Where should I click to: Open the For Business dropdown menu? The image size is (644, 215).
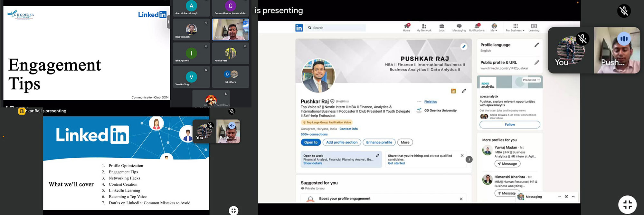point(515,27)
